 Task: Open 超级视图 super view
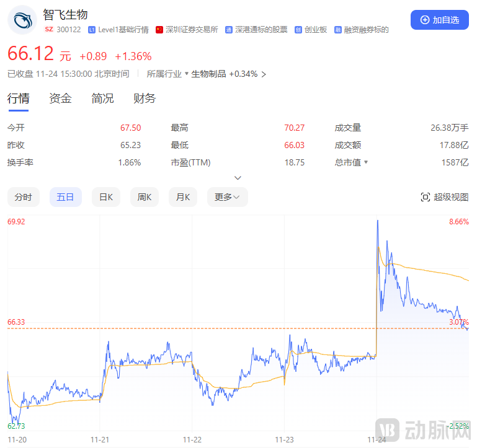[445, 197]
